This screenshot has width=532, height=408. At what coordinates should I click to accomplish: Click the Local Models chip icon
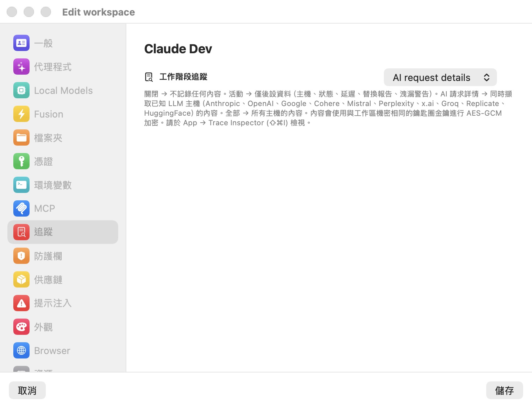(21, 91)
